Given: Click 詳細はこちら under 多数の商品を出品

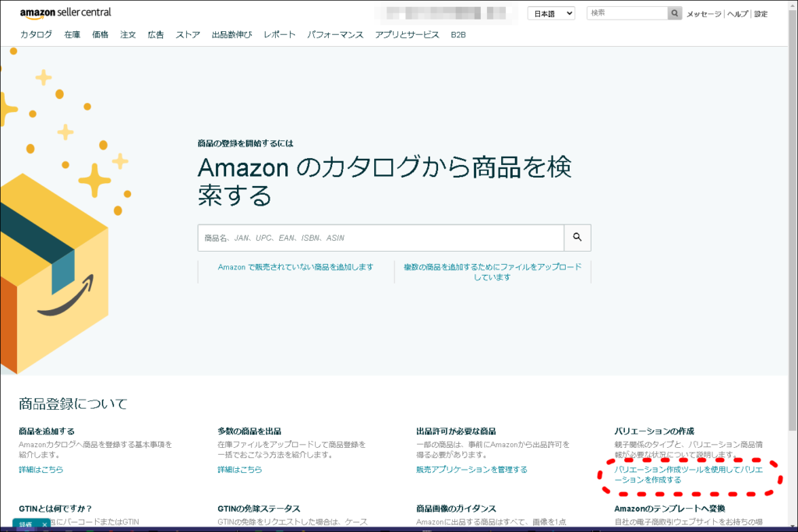Looking at the screenshot, I should coord(240,470).
